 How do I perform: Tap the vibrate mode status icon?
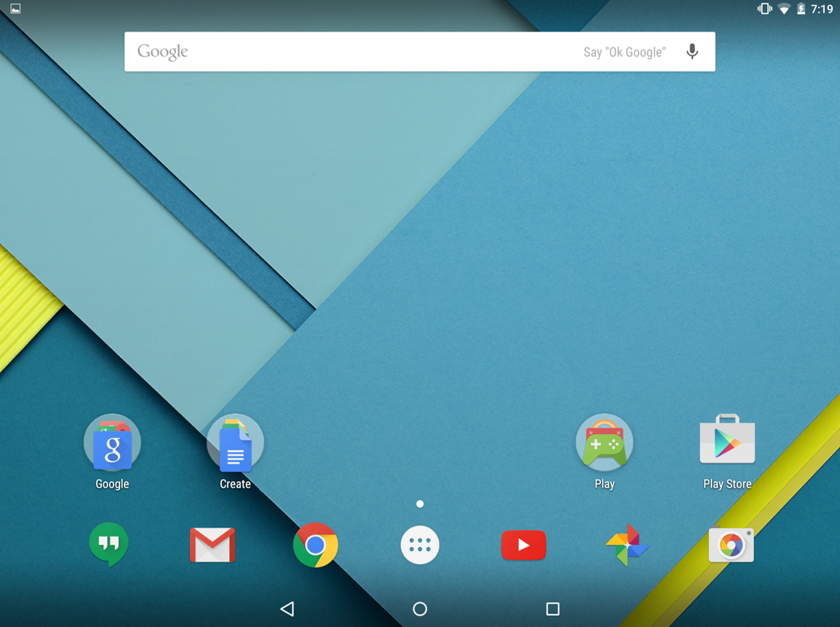tap(764, 9)
